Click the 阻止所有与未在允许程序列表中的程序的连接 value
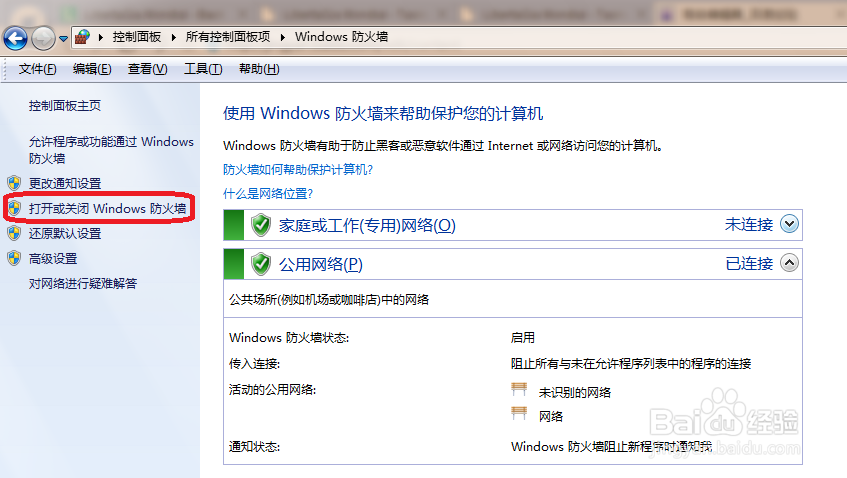 point(631,363)
